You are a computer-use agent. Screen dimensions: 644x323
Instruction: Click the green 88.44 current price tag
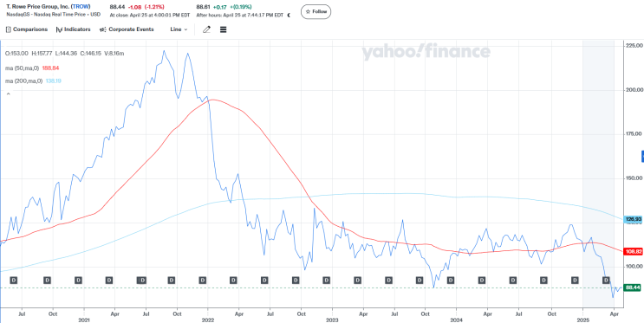[632, 288]
